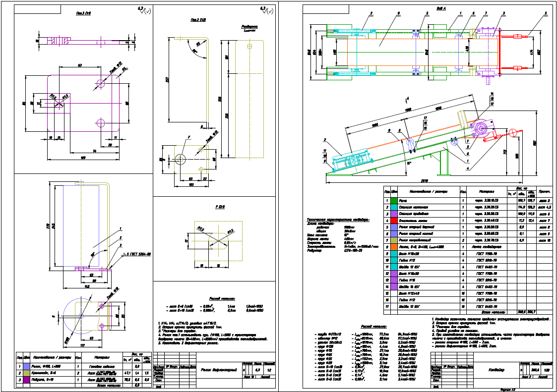
Task: Select the 'Станция натяжная' table entry
Action: pos(413,207)
